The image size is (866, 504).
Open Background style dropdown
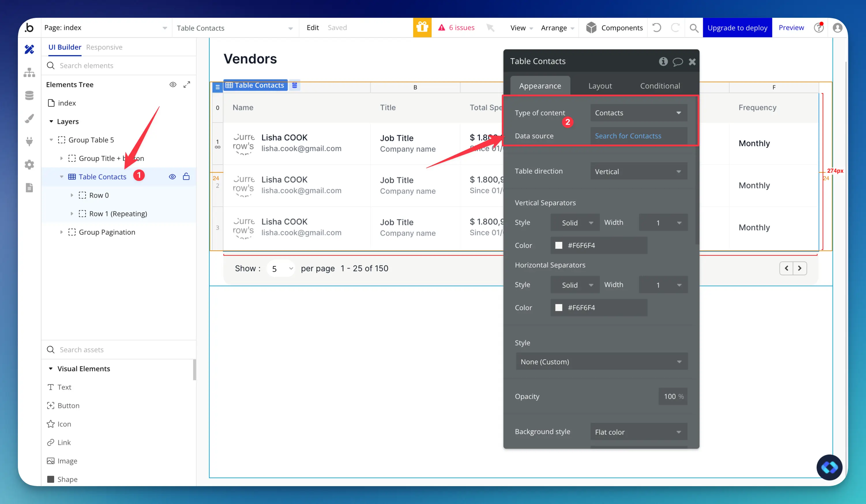638,432
